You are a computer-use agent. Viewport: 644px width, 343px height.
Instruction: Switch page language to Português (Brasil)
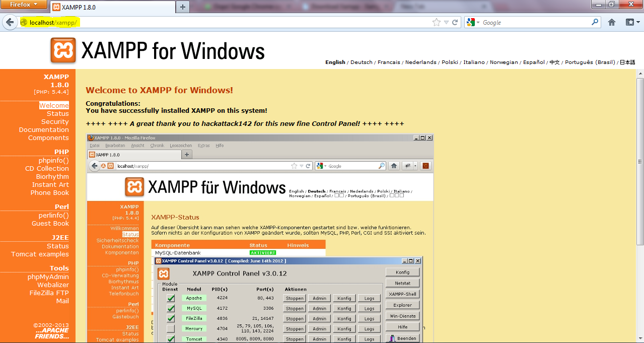click(x=590, y=62)
